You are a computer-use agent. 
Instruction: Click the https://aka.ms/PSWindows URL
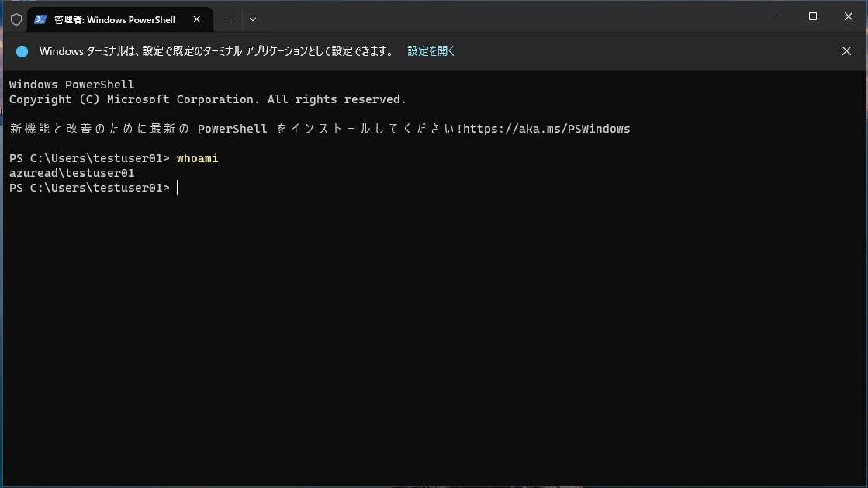[x=547, y=129]
